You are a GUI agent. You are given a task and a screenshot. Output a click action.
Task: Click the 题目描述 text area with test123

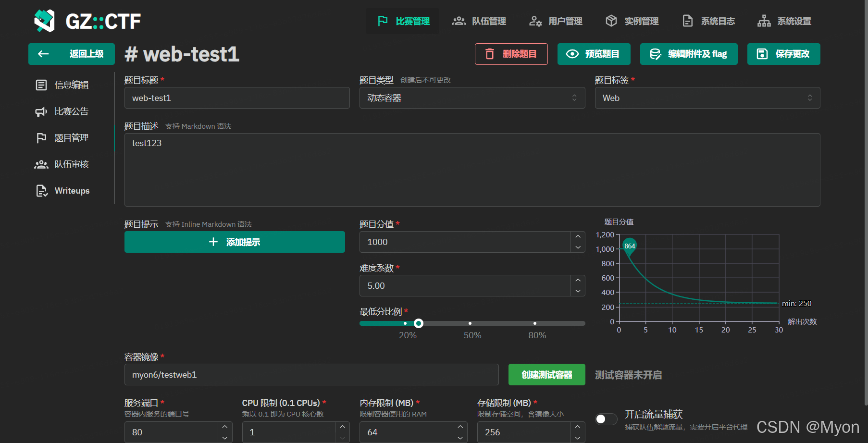tap(472, 170)
